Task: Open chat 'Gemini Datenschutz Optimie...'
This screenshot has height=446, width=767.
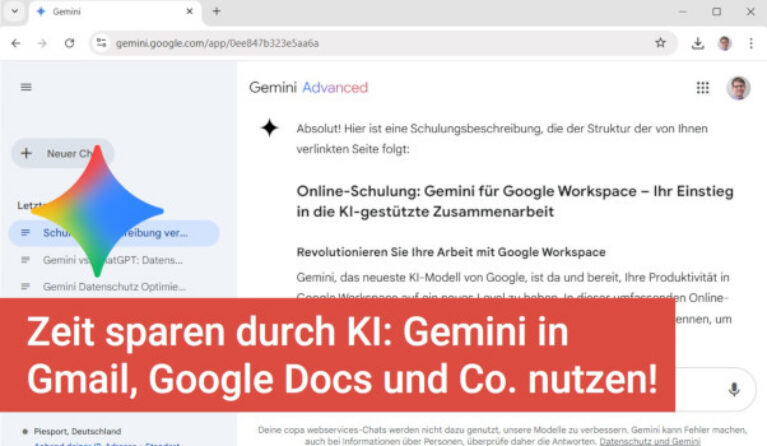Action: 114,286
